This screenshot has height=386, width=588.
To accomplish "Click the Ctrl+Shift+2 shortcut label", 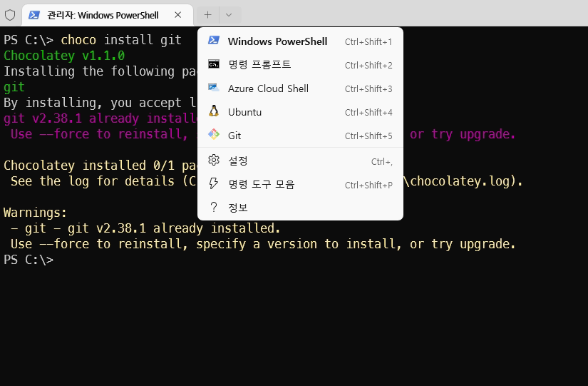I will [368, 66].
